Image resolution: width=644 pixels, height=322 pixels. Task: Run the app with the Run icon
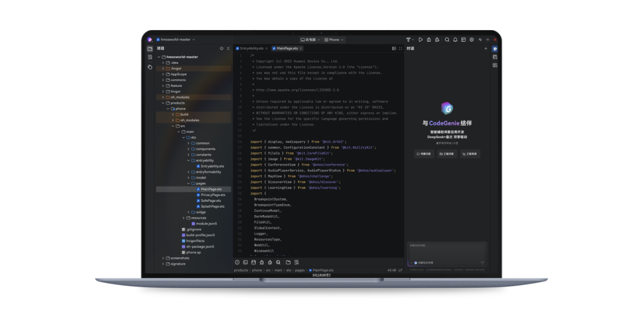(421, 39)
